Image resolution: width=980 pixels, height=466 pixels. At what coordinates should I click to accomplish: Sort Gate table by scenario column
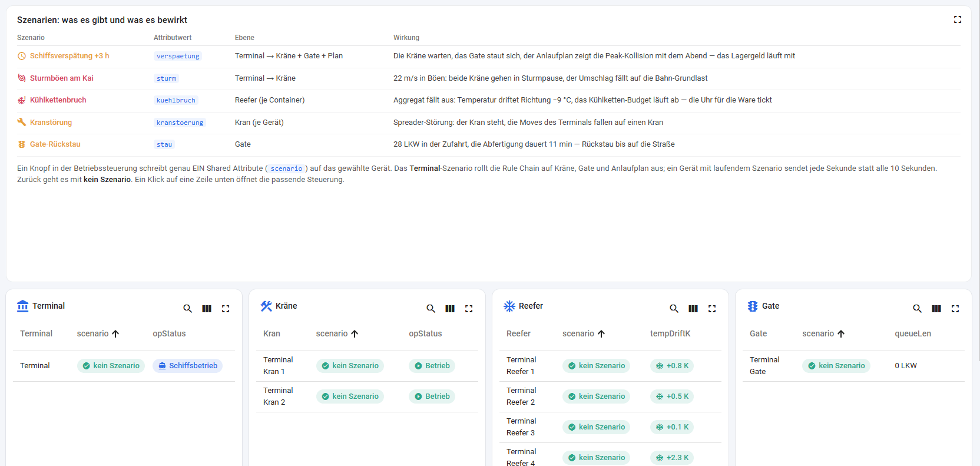tap(823, 333)
